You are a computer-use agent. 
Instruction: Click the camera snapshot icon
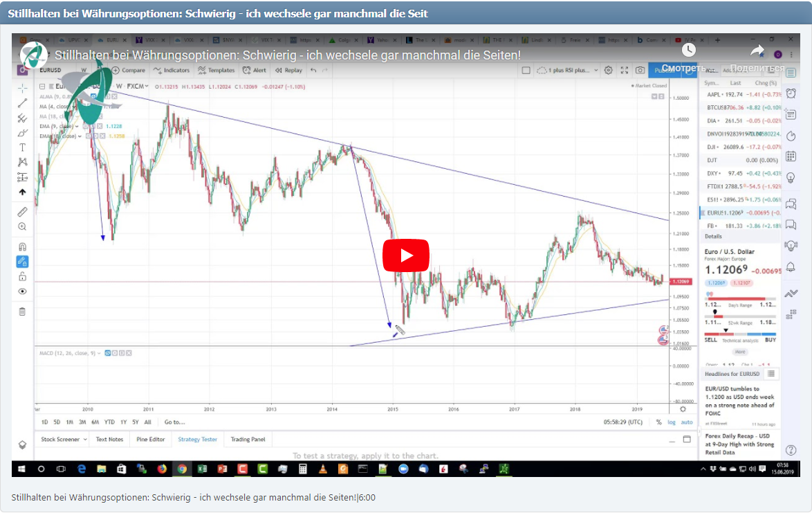pyautogui.click(x=640, y=70)
